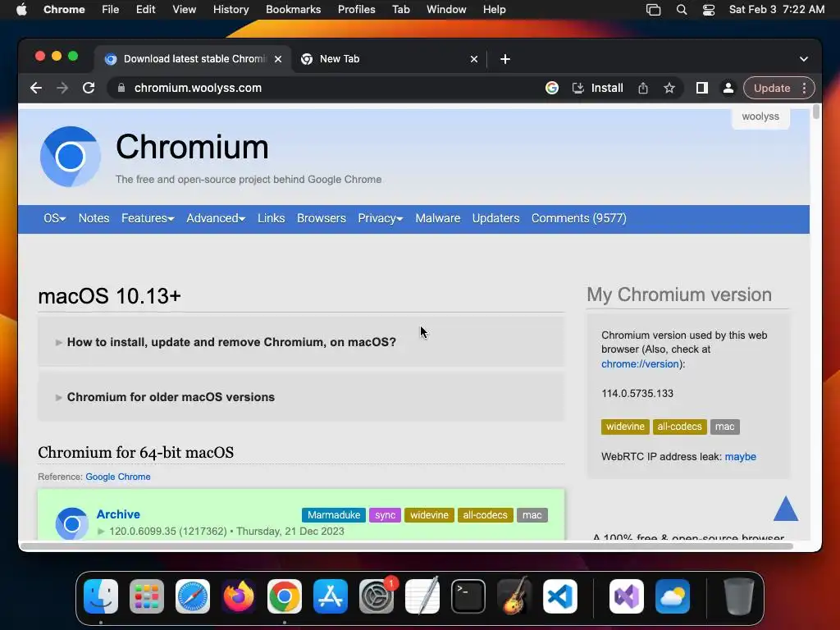840x630 pixels.
Task: Click the blue scroll-to-top triangle
Action: coord(786,509)
